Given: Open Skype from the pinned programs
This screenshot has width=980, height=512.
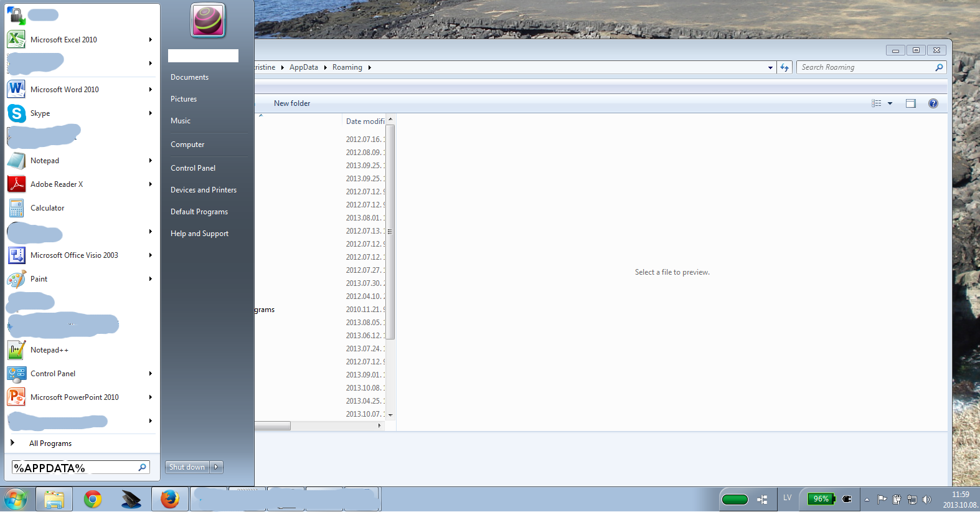Looking at the screenshot, I should coord(40,113).
